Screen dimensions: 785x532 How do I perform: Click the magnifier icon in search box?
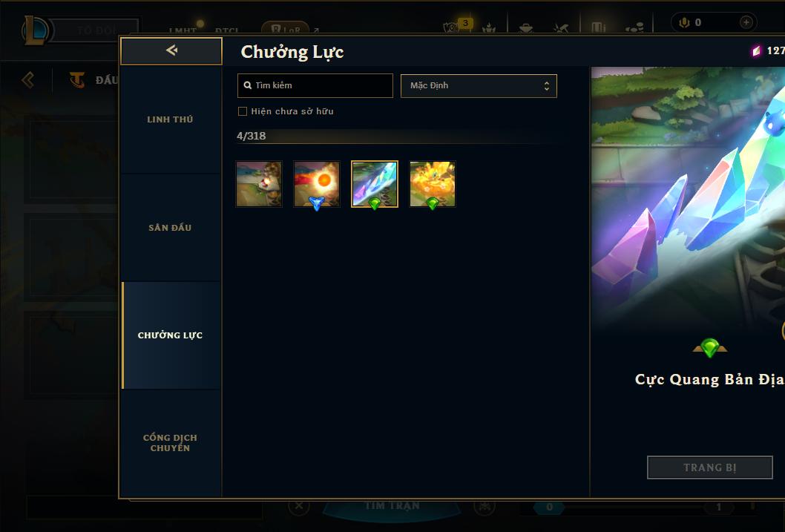click(x=247, y=85)
